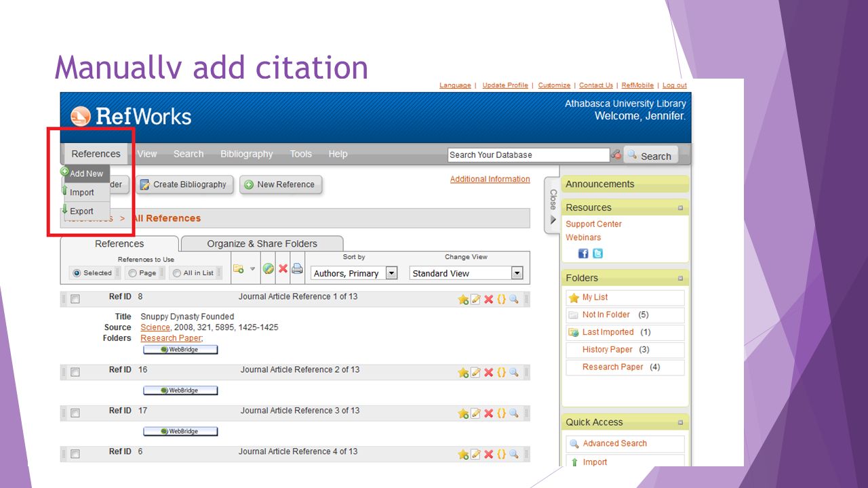Select the 'Page' radio button
The image size is (868, 488).
pos(133,273)
